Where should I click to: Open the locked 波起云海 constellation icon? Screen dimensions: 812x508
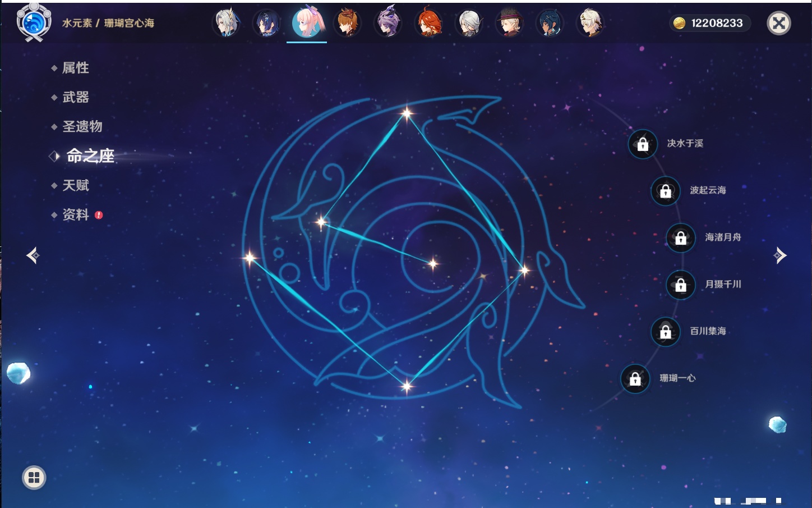[x=666, y=191]
